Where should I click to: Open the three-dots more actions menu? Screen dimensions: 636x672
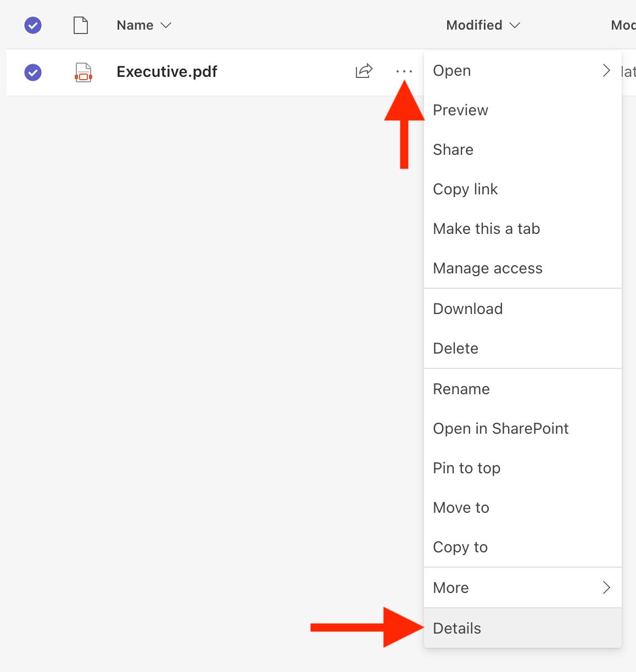[404, 71]
